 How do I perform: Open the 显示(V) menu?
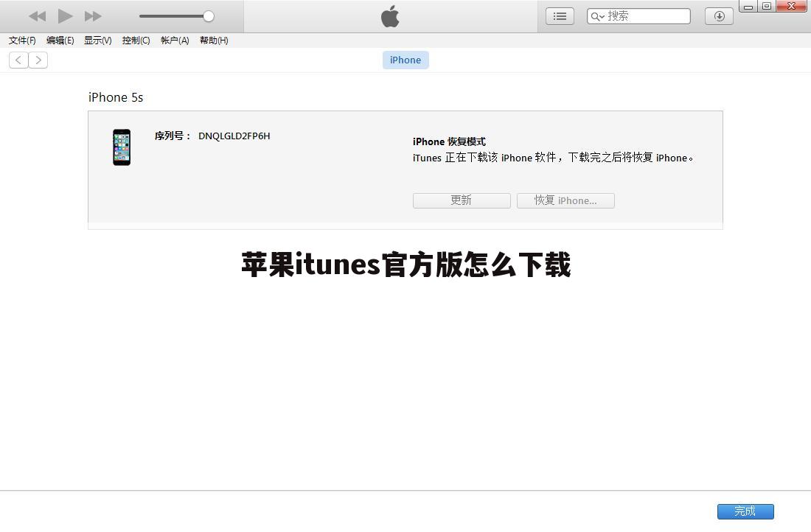(98, 41)
